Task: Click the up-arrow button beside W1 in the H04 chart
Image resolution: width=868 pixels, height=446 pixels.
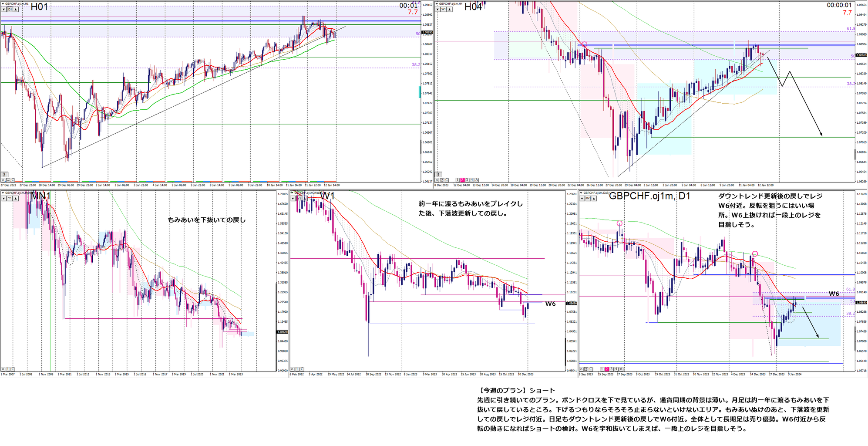Action: coord(450,9)
